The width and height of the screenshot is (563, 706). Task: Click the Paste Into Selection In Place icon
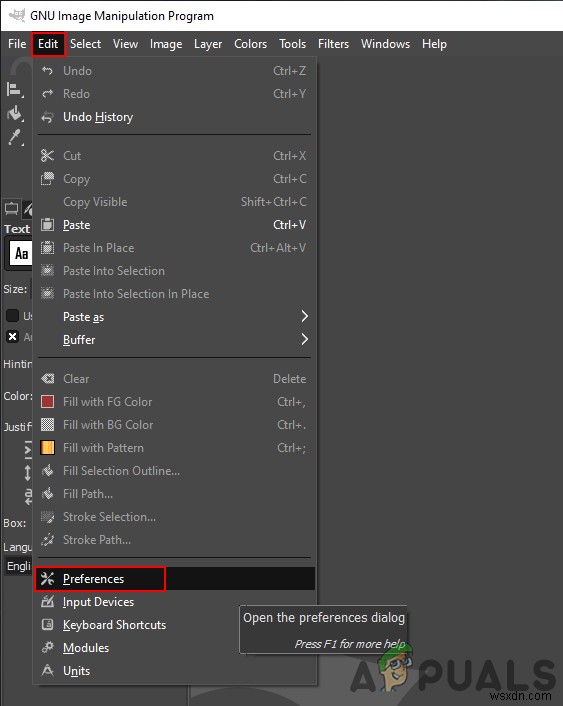point(47,294)
